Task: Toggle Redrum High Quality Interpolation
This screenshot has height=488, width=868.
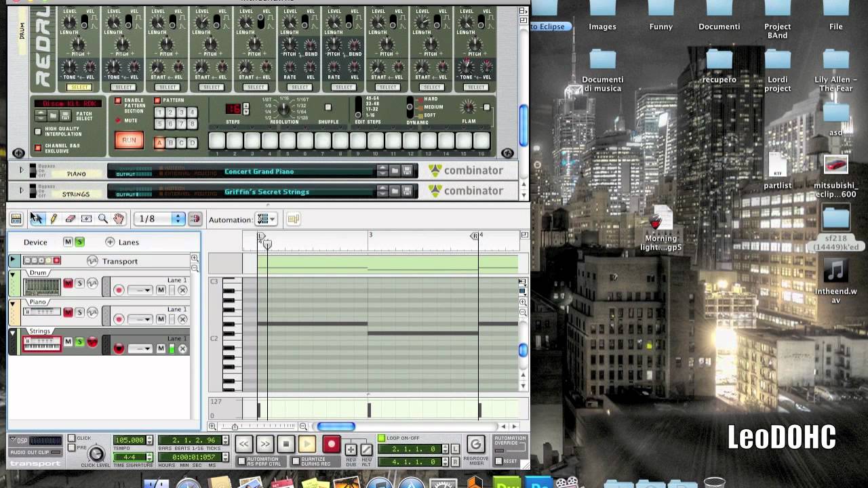Action: point(38,131)
